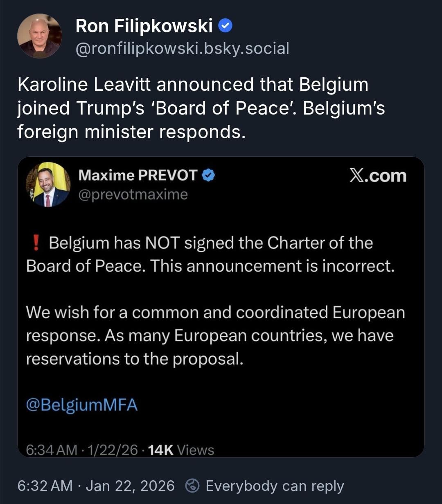The width and height of the screenshot is (442, 504).
Task: Open the post's 6:32 AM · Jan 22, 2026 timestamp
Action: 96,486
